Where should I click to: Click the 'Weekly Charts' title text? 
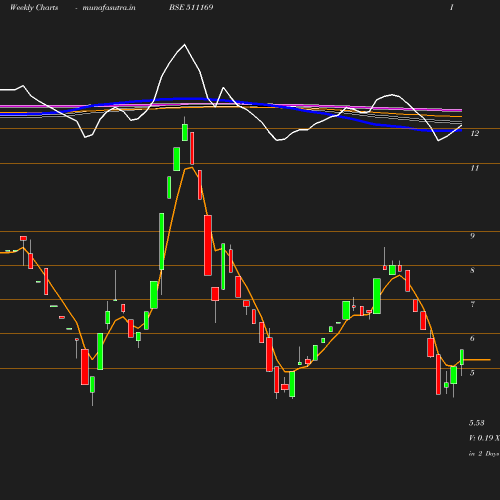click(x=34, y=7)
